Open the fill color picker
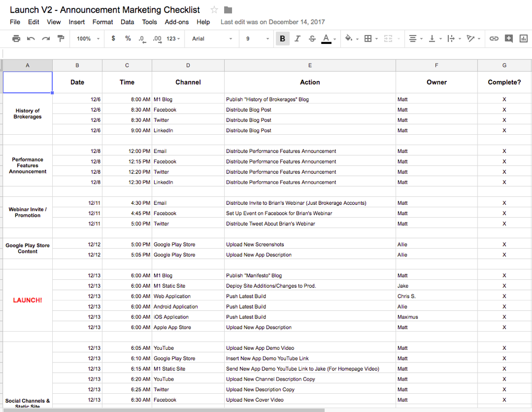This screenshot has width=532, height=412. click(349, 38)
